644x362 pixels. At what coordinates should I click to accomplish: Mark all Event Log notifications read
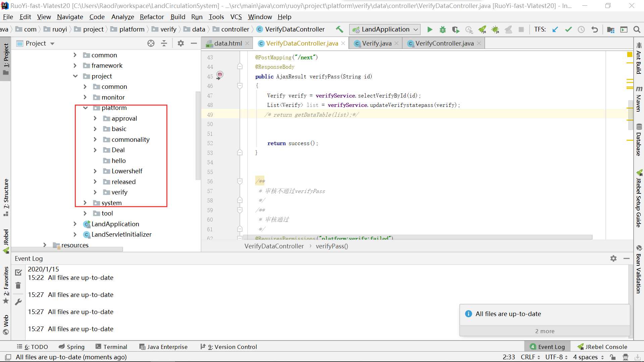pyautogui.click(x=18, y=273)
